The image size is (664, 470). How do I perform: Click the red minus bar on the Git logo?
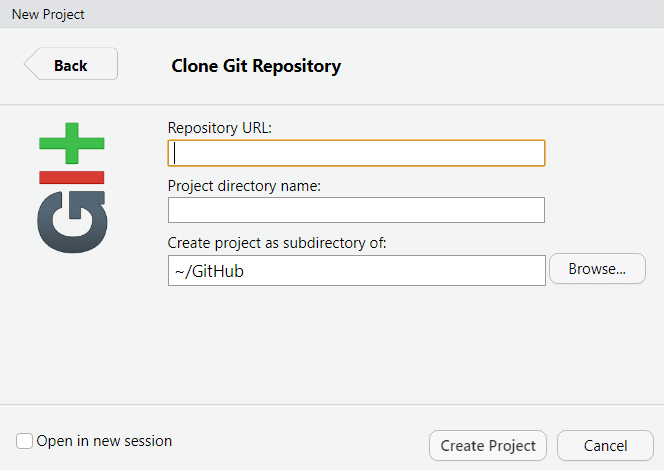tap(71, 177)
